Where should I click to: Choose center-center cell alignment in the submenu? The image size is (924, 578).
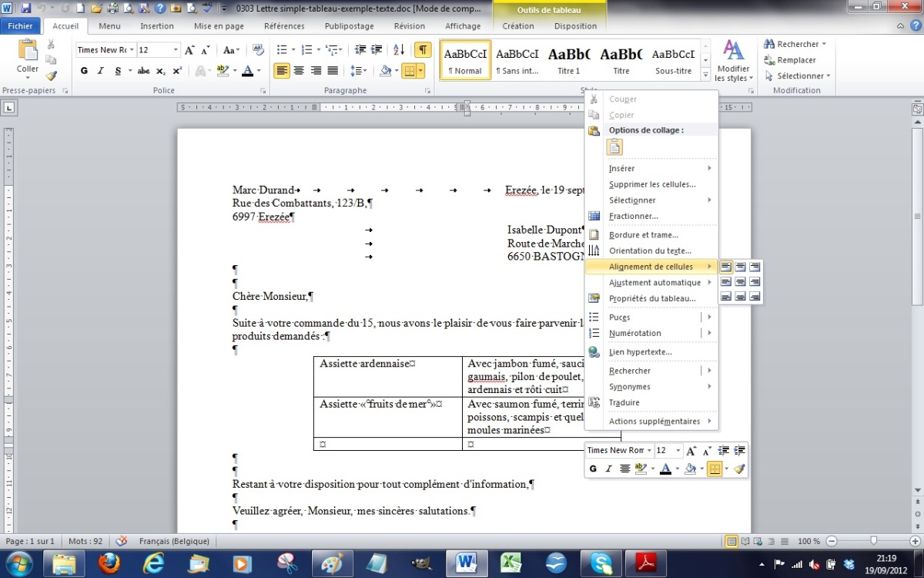click(x=740, y=281)
